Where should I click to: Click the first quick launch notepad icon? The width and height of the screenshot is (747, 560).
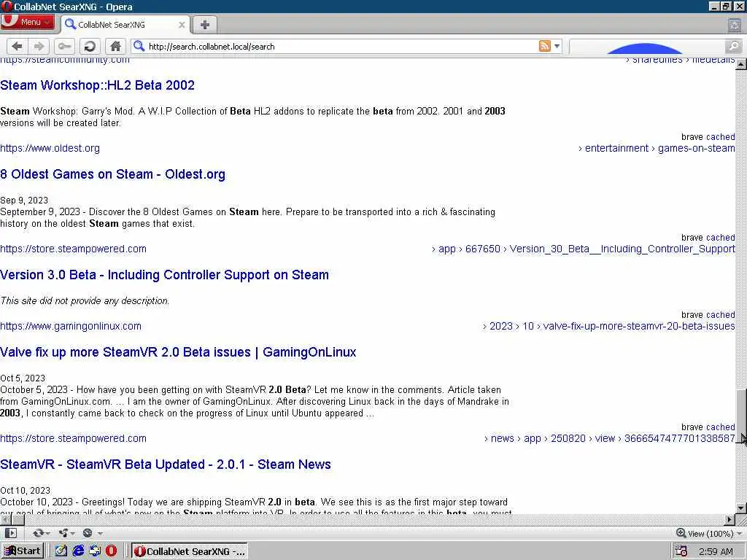61,551
